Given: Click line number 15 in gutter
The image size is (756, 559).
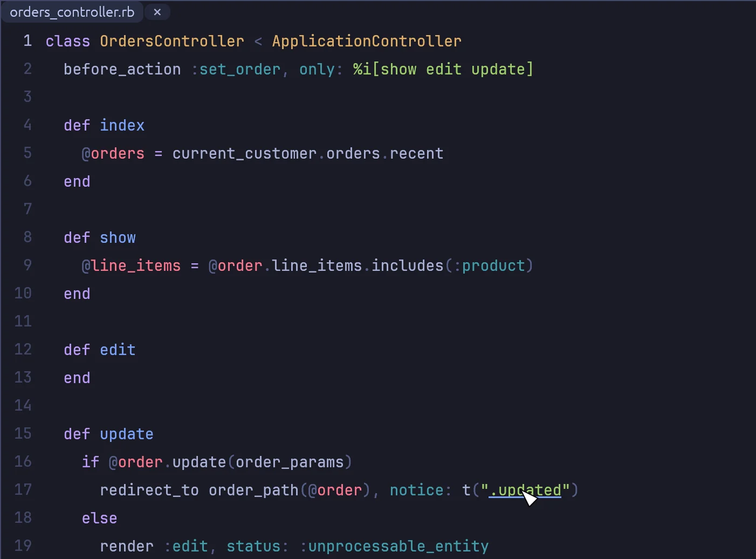Looking at the screenshot, I should (x=23, y=434).
